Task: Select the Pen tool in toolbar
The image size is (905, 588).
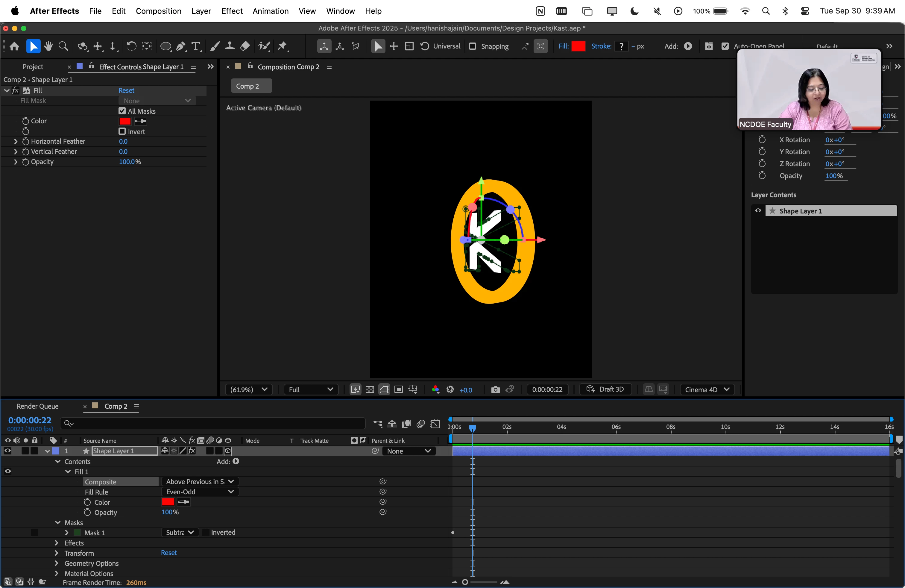Action: click(181, 46)
